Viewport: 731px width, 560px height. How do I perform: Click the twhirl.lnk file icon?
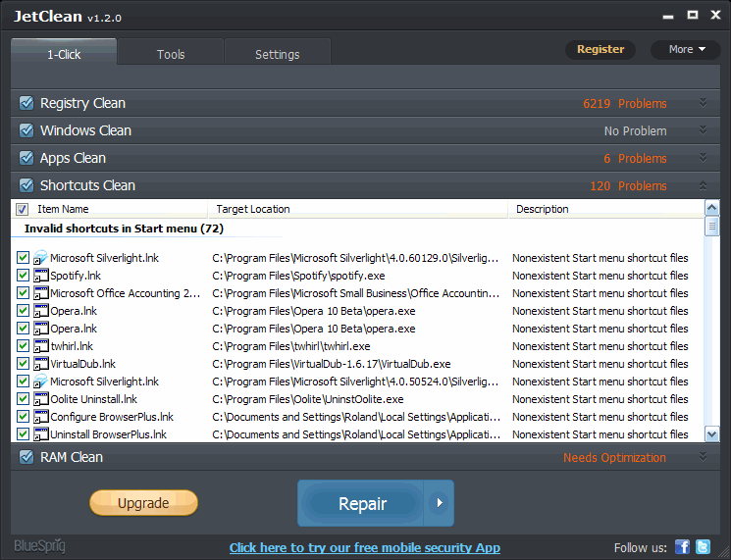pos(41,347)
